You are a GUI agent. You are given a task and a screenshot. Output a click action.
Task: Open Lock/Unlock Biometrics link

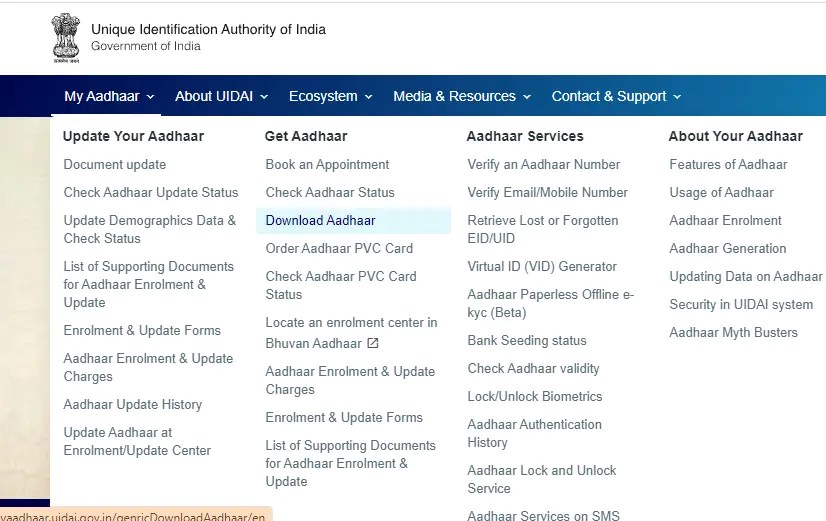coord(535,396)
